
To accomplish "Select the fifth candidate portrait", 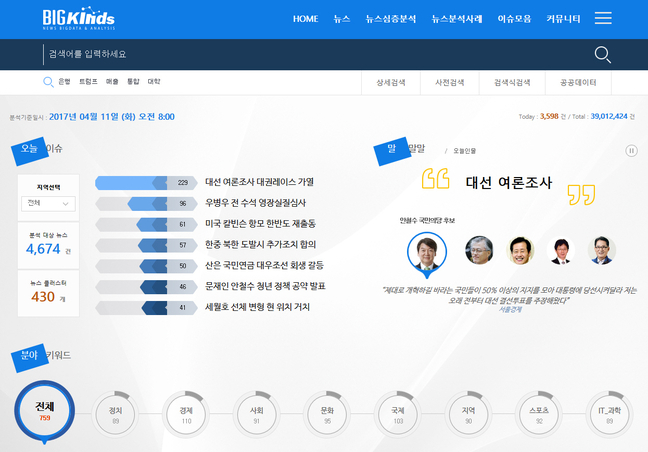I will (x=602, y=250).
